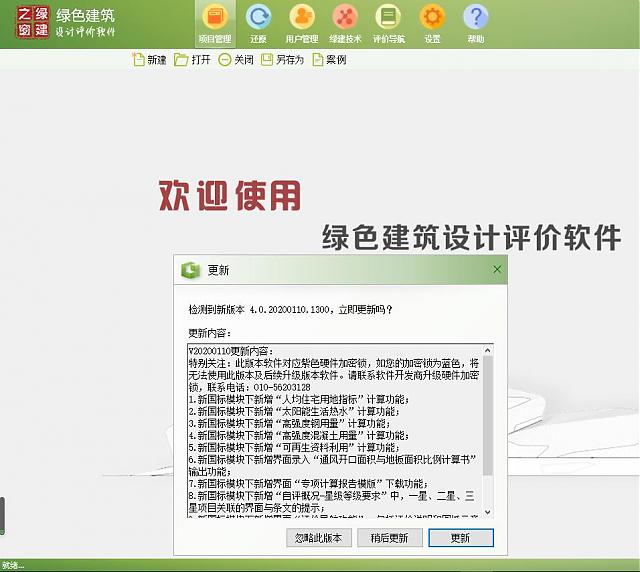Click the update notes scrollbar up arrow
This screenshot has height=572, width=640.
pyautogui.click(x=488, y=350)
